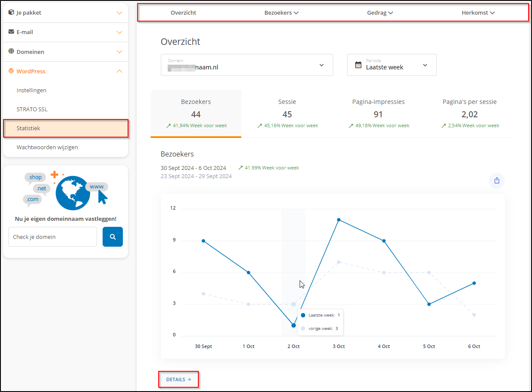Click the blue domain search button

tap(113, 237)
